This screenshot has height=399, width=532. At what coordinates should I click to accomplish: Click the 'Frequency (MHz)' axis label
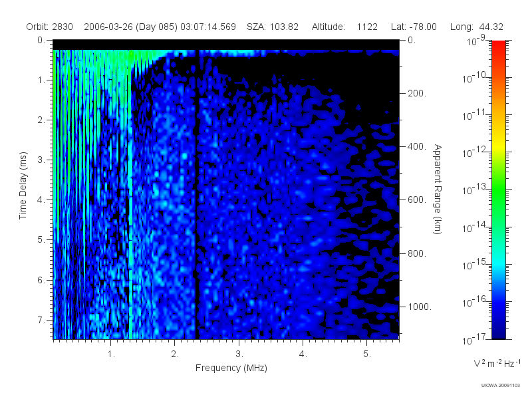coord(231,368)
